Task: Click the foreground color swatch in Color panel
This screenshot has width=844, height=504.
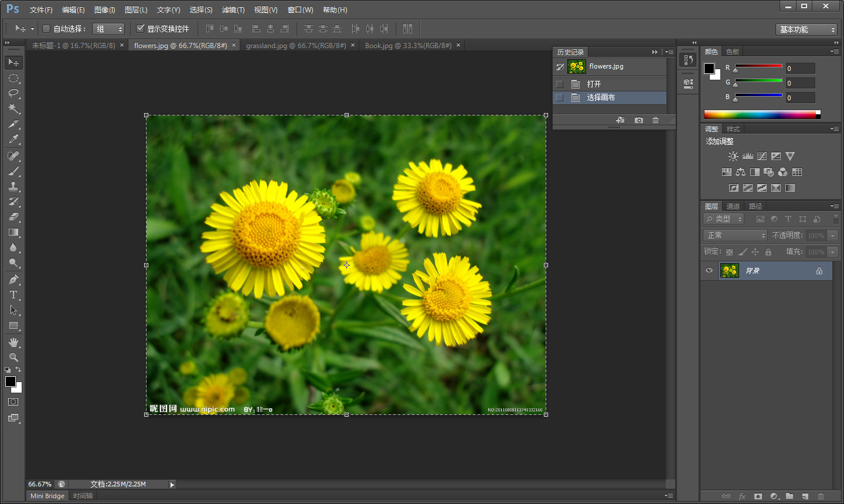Action: pyautogui.click(x=709, y=69)
